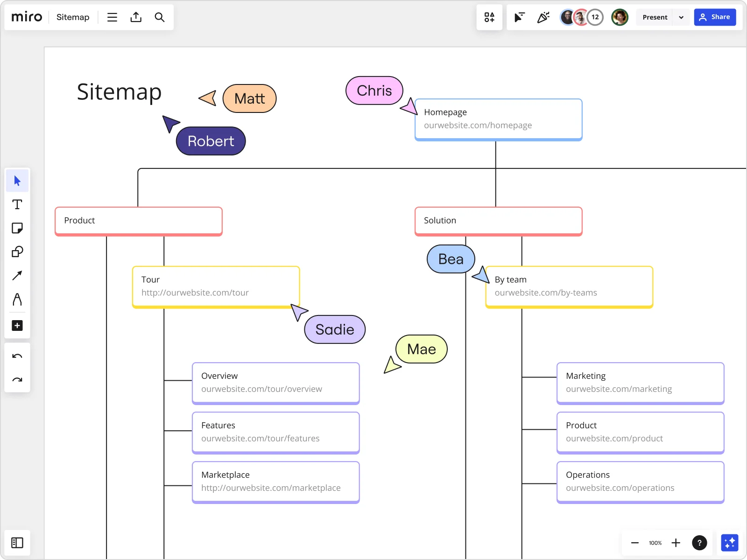Choose the Text tool
747x560 pixels.
coord(17,204)
